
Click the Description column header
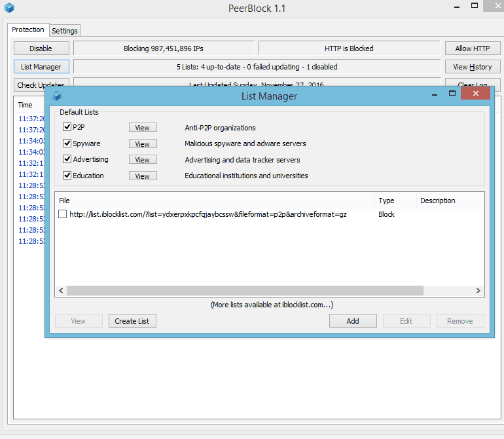point(450,200)
